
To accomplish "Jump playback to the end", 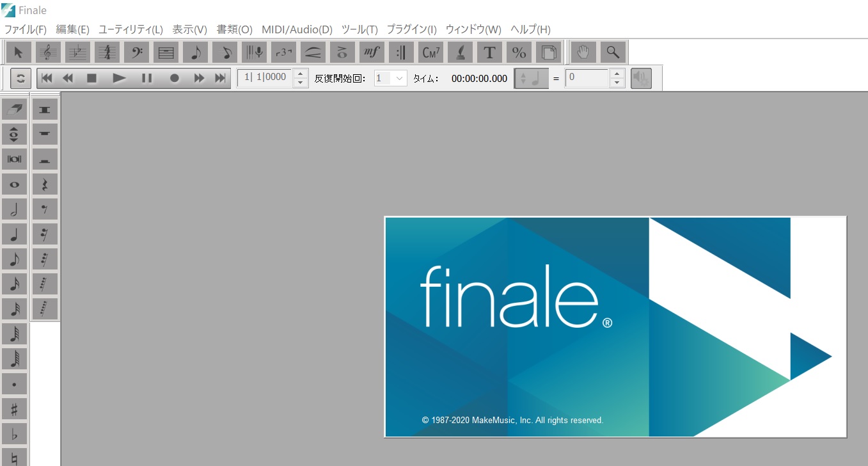I will pyautogui.click(x=220, y=78).
